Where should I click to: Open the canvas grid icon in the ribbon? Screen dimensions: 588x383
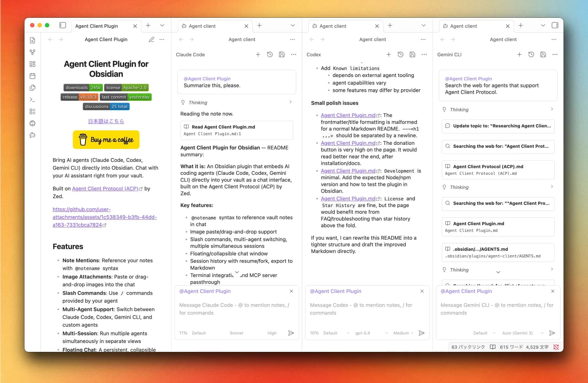coord(33,64)
